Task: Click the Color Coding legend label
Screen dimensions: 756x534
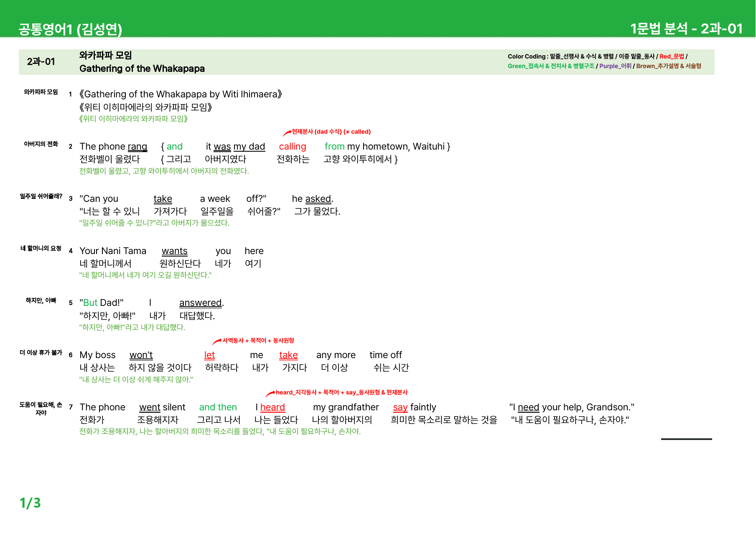Action: click(528, 56)
